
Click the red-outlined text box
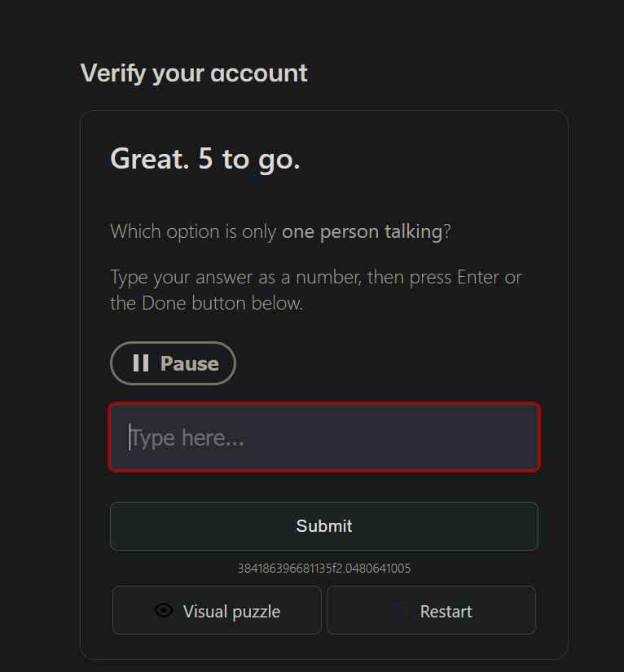point(324,437)
